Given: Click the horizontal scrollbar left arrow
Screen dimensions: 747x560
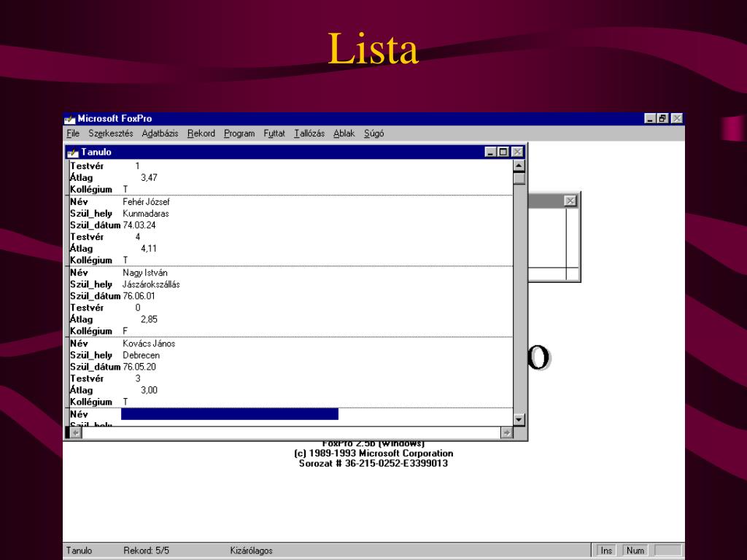Looking at the screenshot, I should [x=76, y=432].
